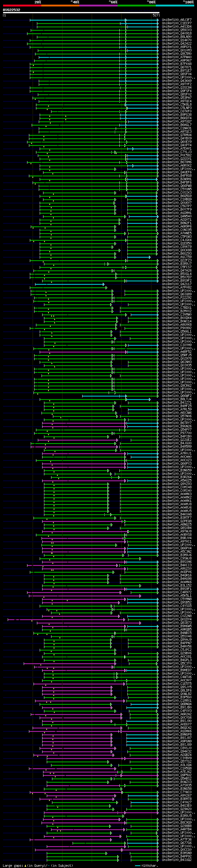The width and height of the screenshot is (197, 868).
Task: Select UniRef100_C1HBQ9 entry
Action: (x=177, y=199)
